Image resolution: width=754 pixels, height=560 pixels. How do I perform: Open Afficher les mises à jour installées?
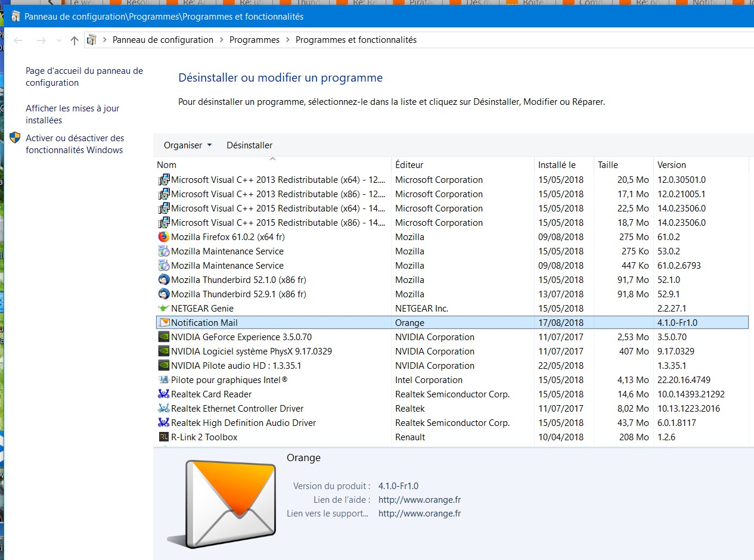tap(72, 114)
